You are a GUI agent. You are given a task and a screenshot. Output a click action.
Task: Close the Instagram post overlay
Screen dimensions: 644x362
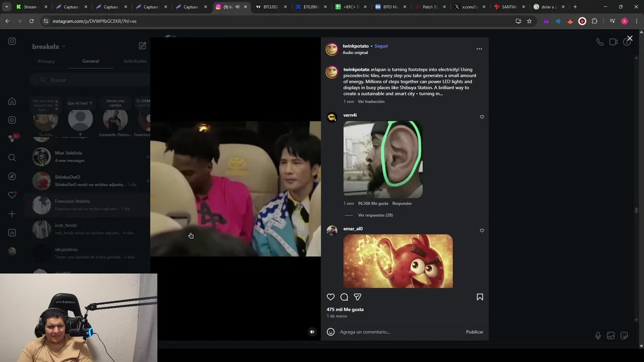pos(629,38)
